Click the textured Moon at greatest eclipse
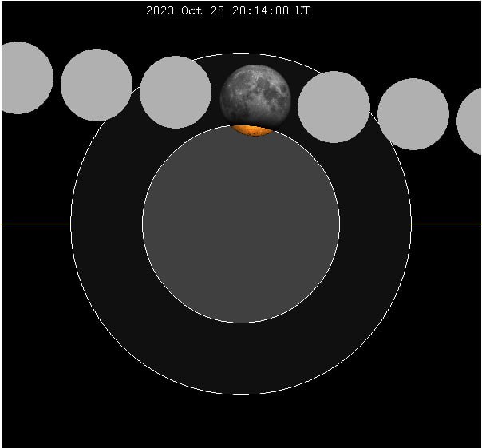This screenshot has width=482, height=448. (x=255, y=96)
